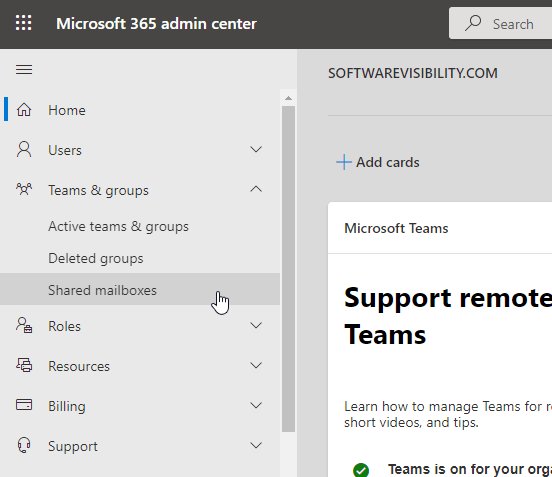
Task: Expand the Roles section chevron
Action: click(256, 325)
